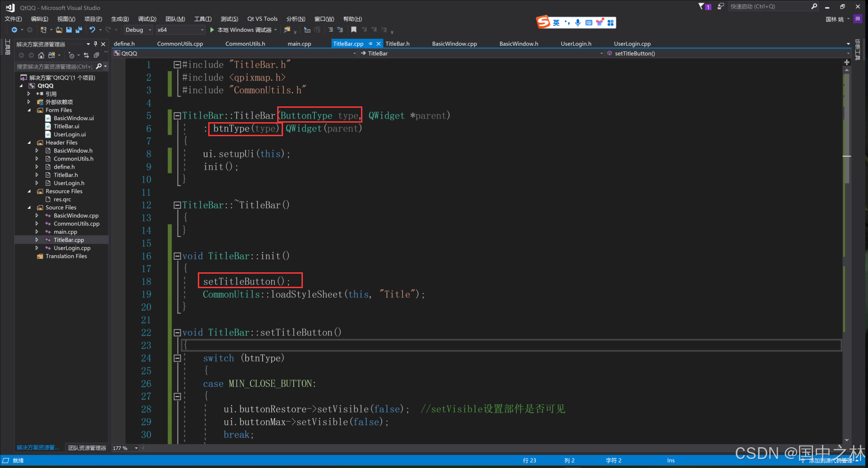Open the editor tab overflow list arrow
Screen dimensions: 868x468
848,44
